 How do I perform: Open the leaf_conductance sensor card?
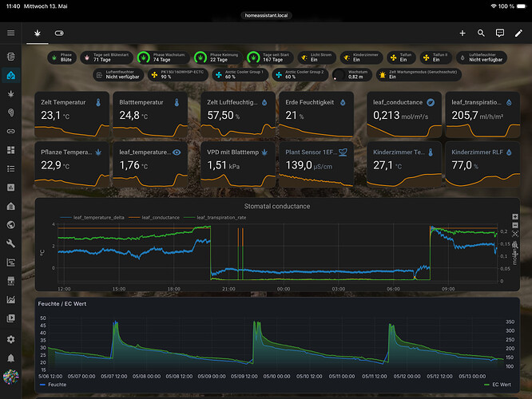pos(404,115)
